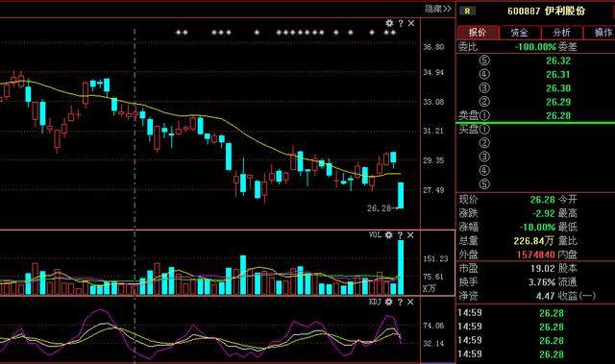Collapse the panel using 隐藏>> button
Screen dimensions: 615x364
[x=438, y=9]
